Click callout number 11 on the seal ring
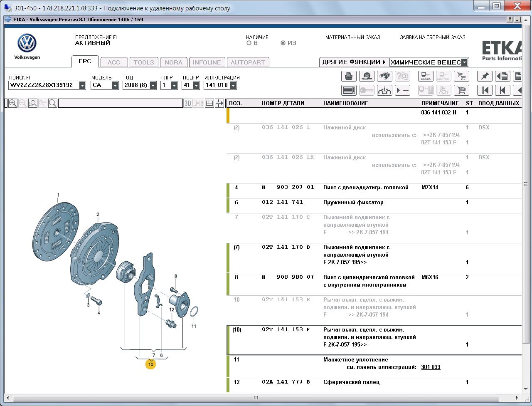 (194, 326)
